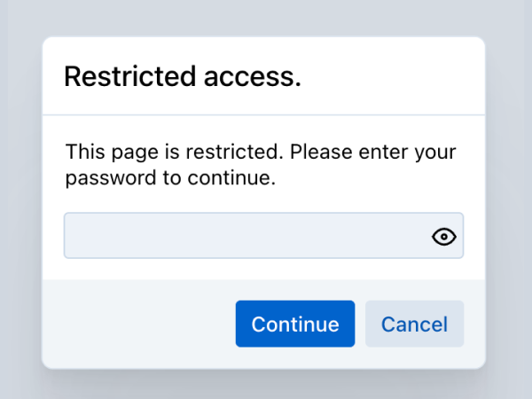Viewport: 532px width, 399px height.
Task: Focus the password input field
Action: pos(244,236)
